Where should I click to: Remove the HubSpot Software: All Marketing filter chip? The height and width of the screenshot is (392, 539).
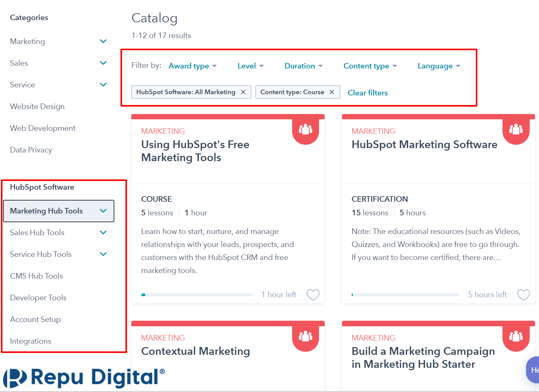[x=243, y=92]
